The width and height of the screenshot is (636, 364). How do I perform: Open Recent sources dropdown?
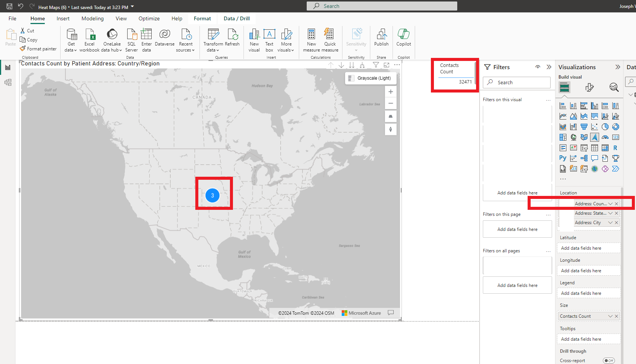[x=186, y=40]
